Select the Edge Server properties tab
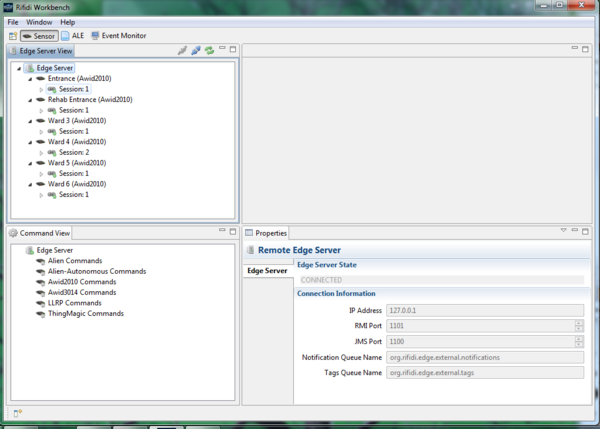The height and width of the screenshot is (429, 600). point(267,271)
